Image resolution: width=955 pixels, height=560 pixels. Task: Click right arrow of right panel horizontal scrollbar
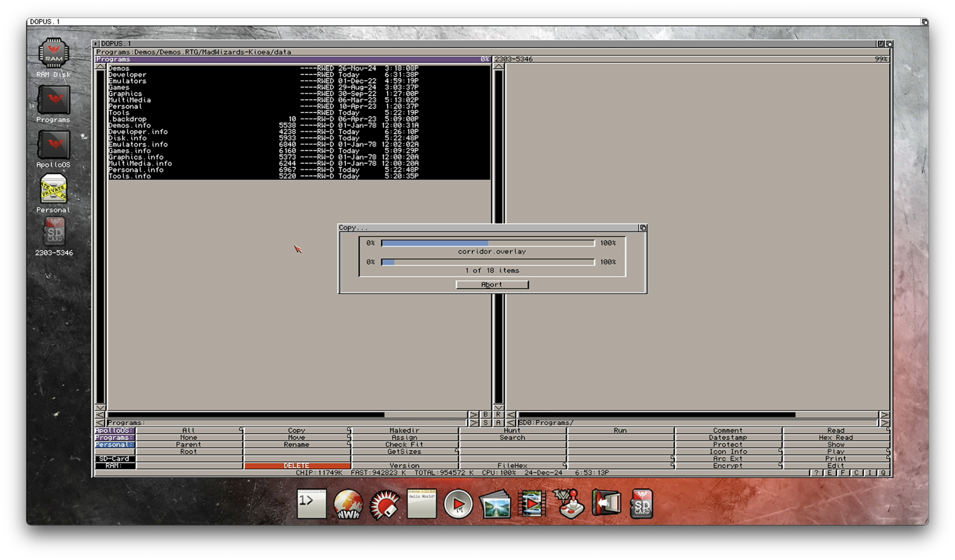pos(885,415)
